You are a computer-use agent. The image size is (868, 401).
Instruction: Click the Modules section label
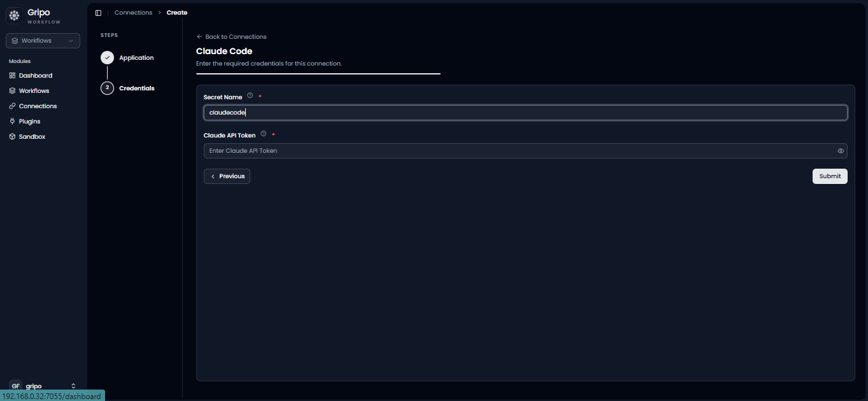pyautogui.click(x=20, y=61)
